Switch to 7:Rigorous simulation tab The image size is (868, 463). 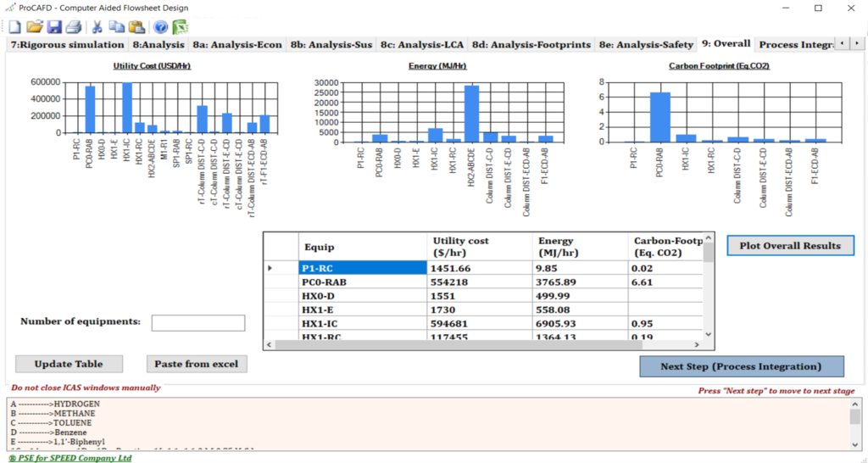pyautogui.click(x=67, y=45)
